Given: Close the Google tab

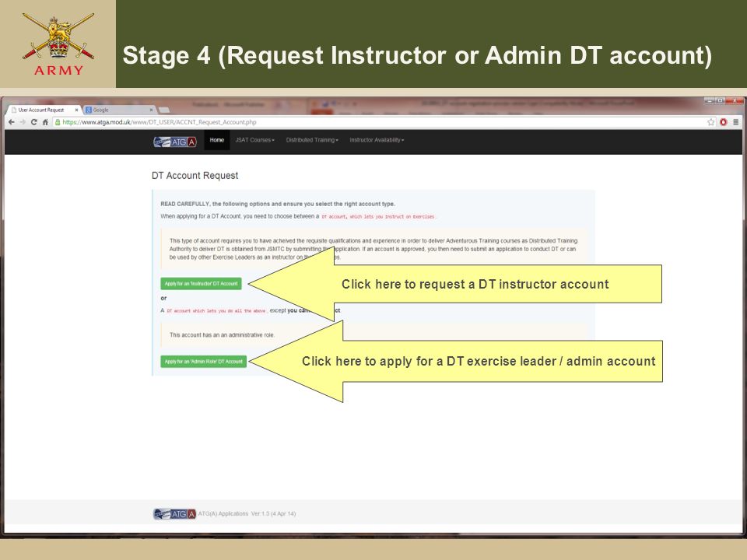Looking at the screenshot, I should pos(151,110).
